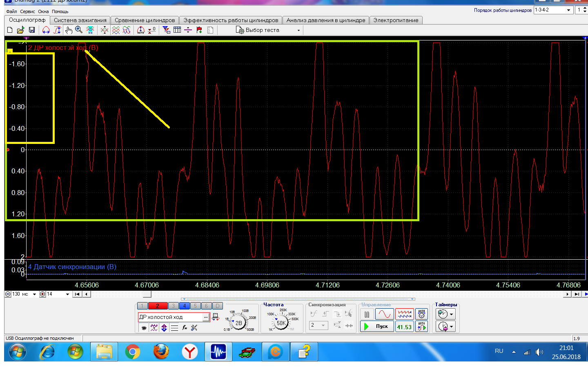Toggle channel 6 button
Screen dimensions: 588x368
point(206,306)
